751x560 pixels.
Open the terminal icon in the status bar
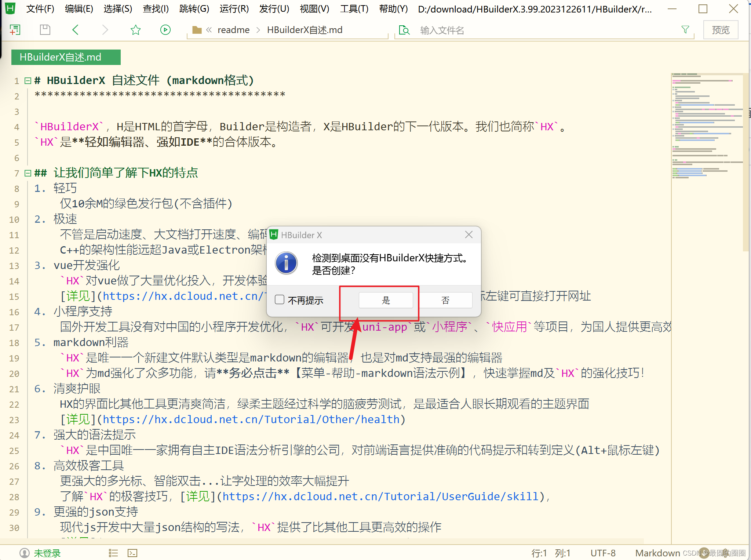tap(132, 553)
